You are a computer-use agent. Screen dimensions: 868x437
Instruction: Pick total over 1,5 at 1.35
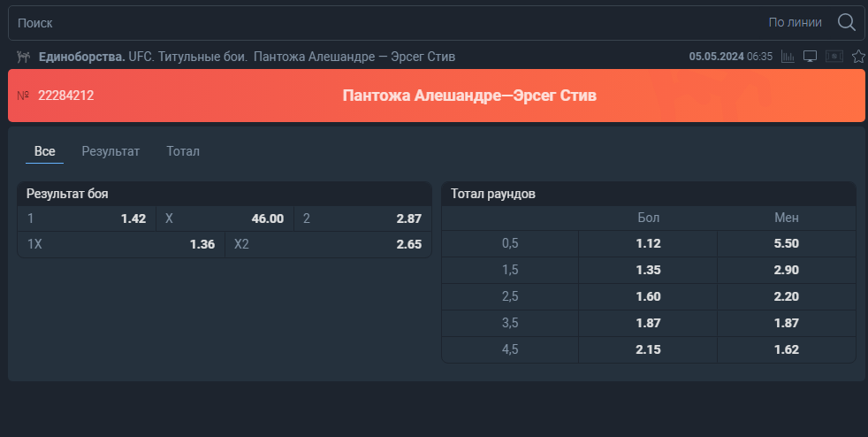648,271
